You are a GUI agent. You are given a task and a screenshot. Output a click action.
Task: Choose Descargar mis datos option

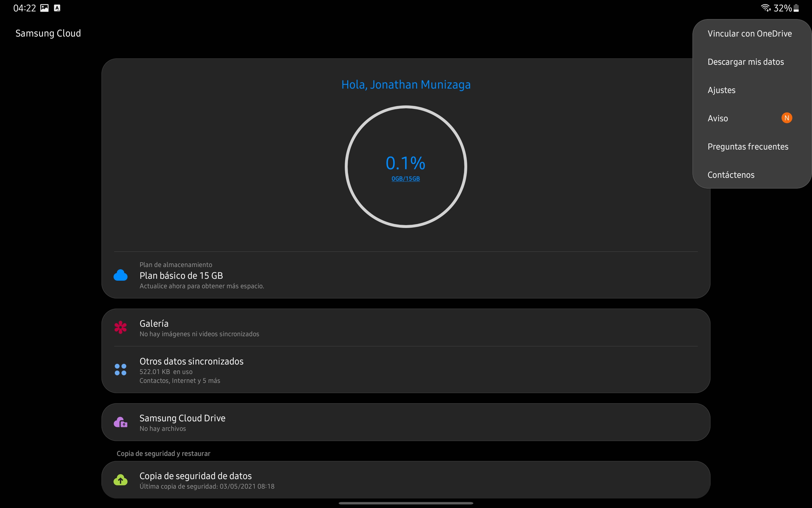pos(752,62)
